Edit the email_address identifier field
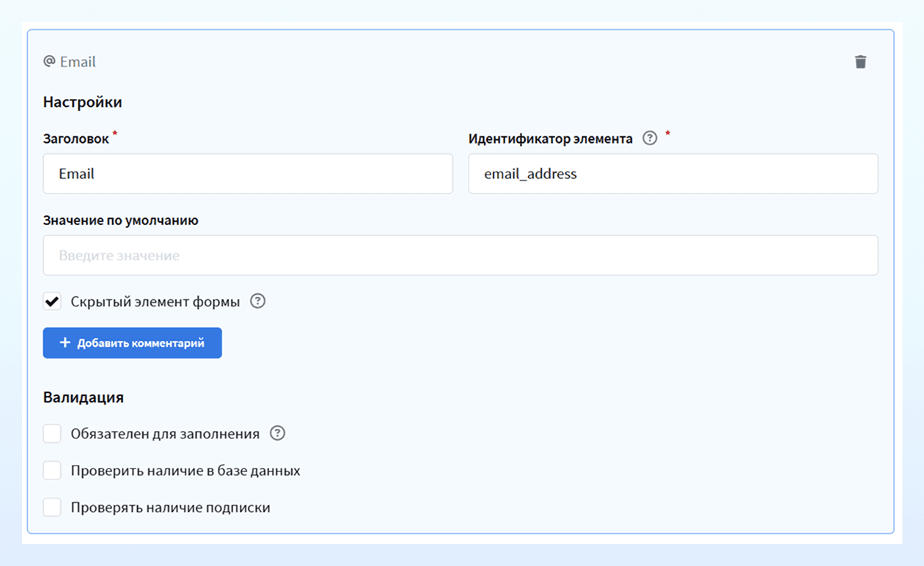 coord(673,174)
